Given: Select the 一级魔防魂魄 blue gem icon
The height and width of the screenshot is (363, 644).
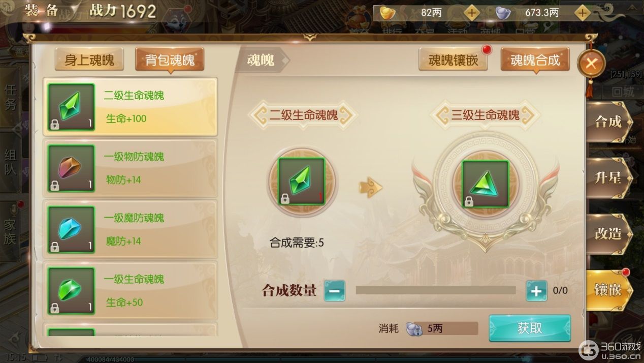Looking at the screenshot, I should coord(71,230).
